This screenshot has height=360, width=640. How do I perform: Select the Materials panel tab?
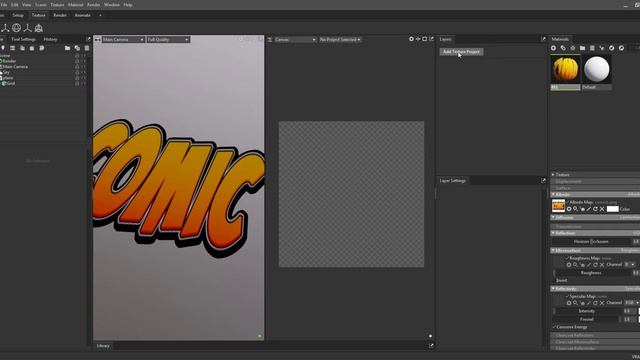point(560,39)
